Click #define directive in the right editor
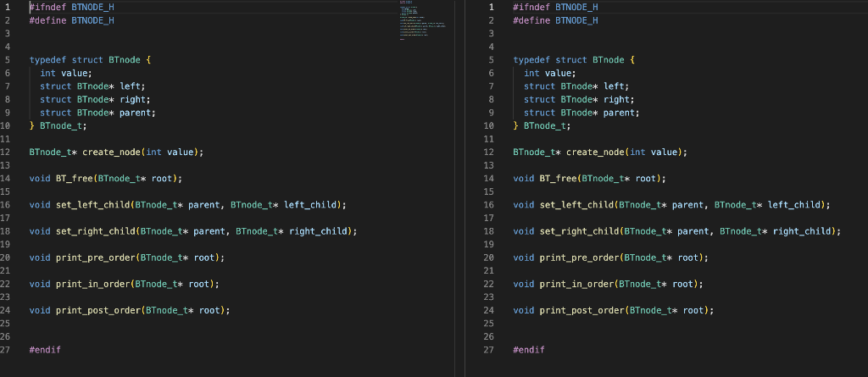Viewport: 868px width, 377px height. click(x=531, y=20)
